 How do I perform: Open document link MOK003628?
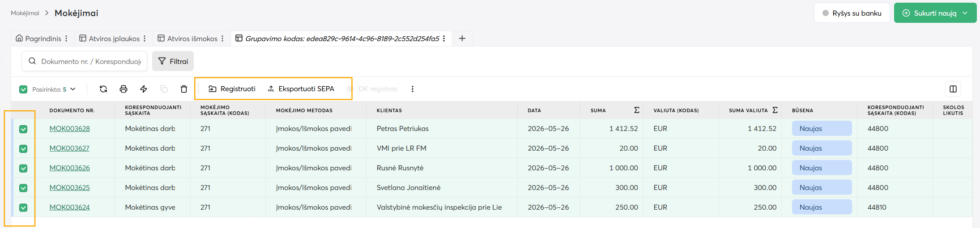point(69,129)
